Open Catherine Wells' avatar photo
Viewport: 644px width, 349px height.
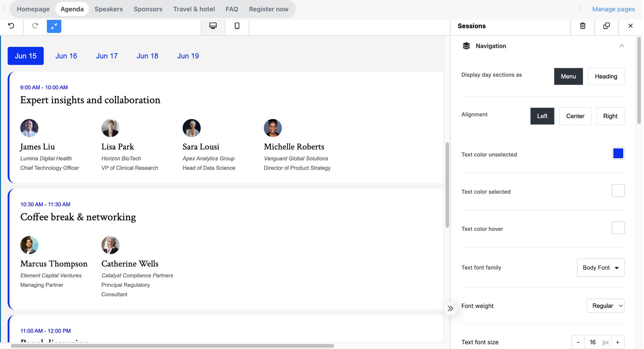coord(110,245)
